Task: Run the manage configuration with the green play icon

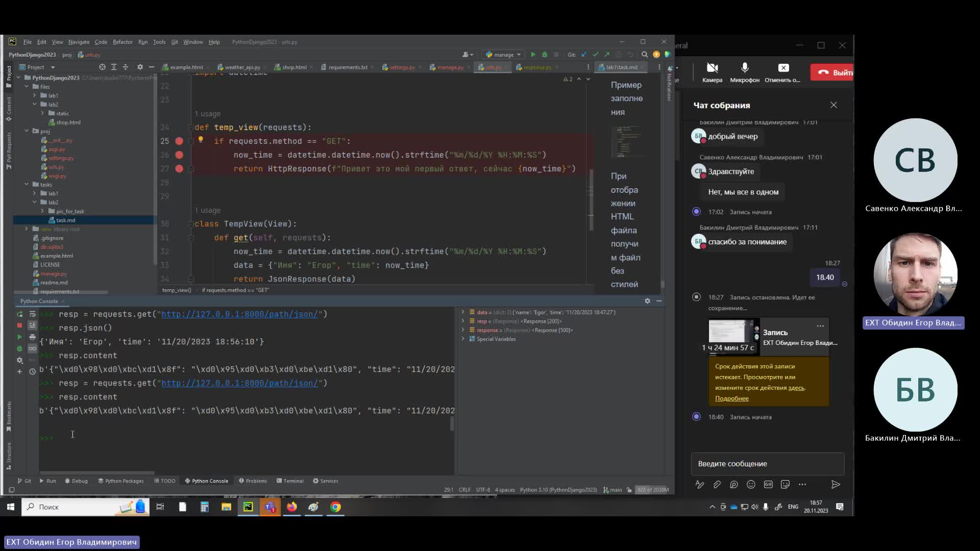Action: [533, 55]
